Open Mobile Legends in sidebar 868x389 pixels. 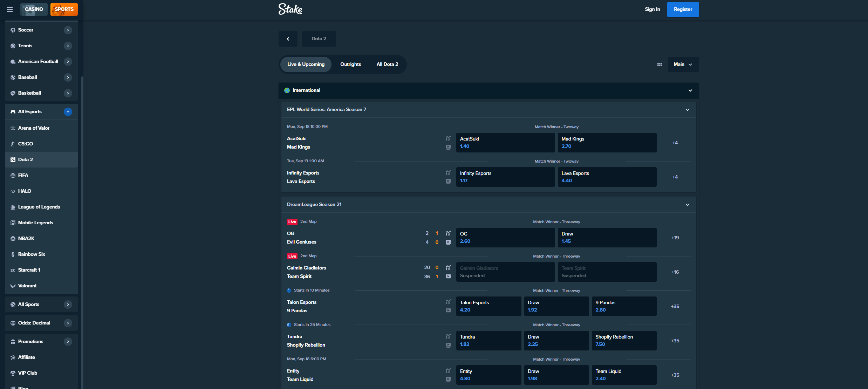pos(41,223)
